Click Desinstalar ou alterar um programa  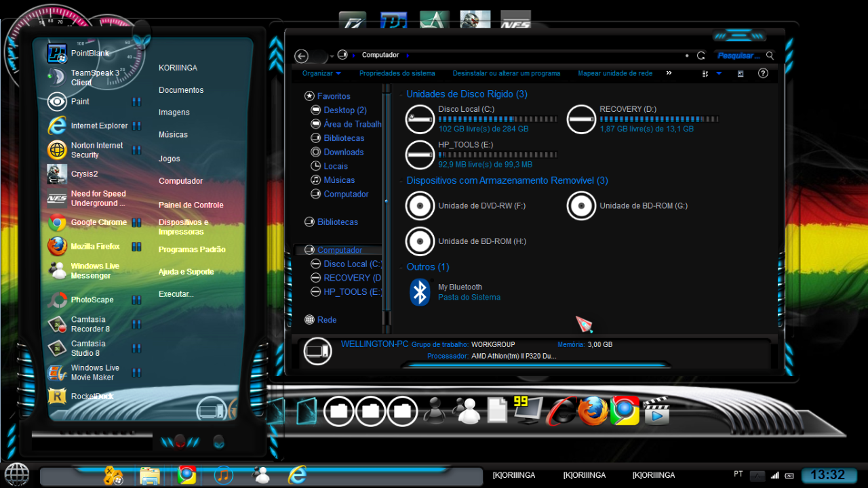coord(506,73)
